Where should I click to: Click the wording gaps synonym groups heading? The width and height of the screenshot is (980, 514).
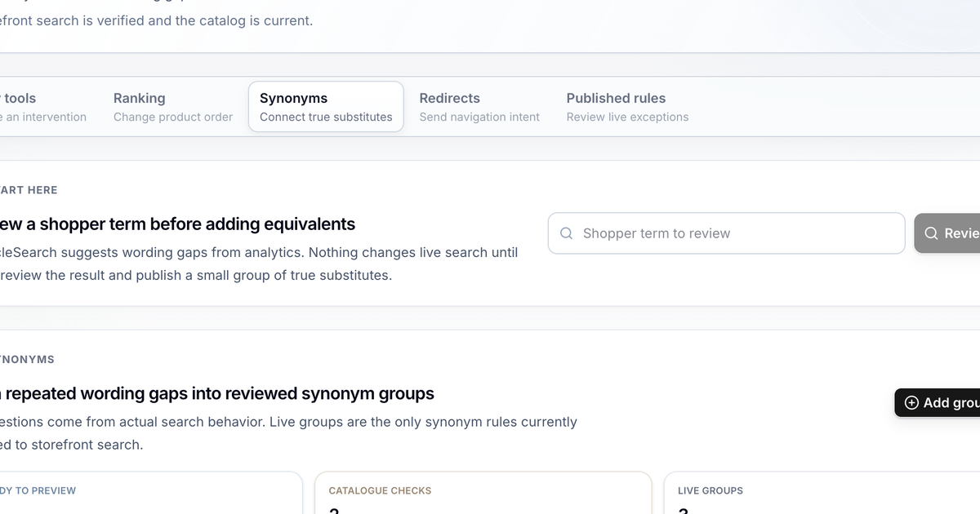click(217, 394)
